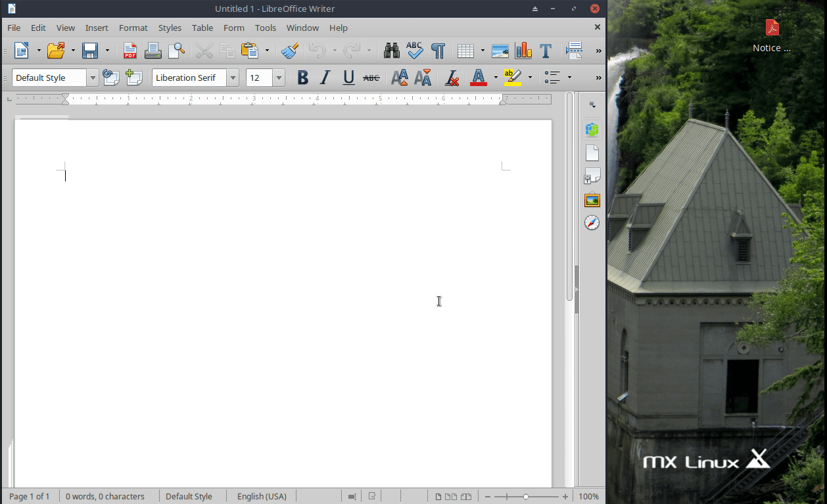Decrease font size with small A icon
The height and width of the screenshot is (504, 827).
(x=423, y=78)
